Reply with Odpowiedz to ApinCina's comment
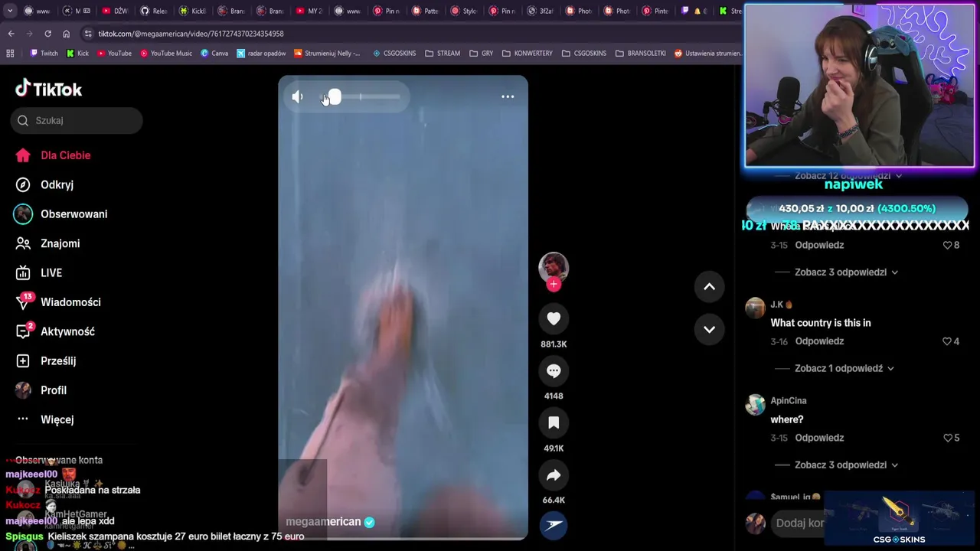The image size is (980, 551). coord(819,438)
